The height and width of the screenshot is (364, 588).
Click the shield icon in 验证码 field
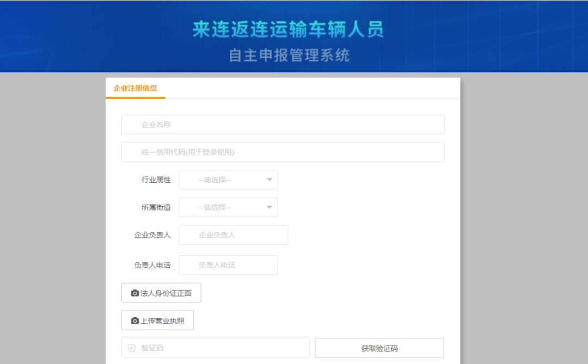pyautogui.click(x=132, y=348)
